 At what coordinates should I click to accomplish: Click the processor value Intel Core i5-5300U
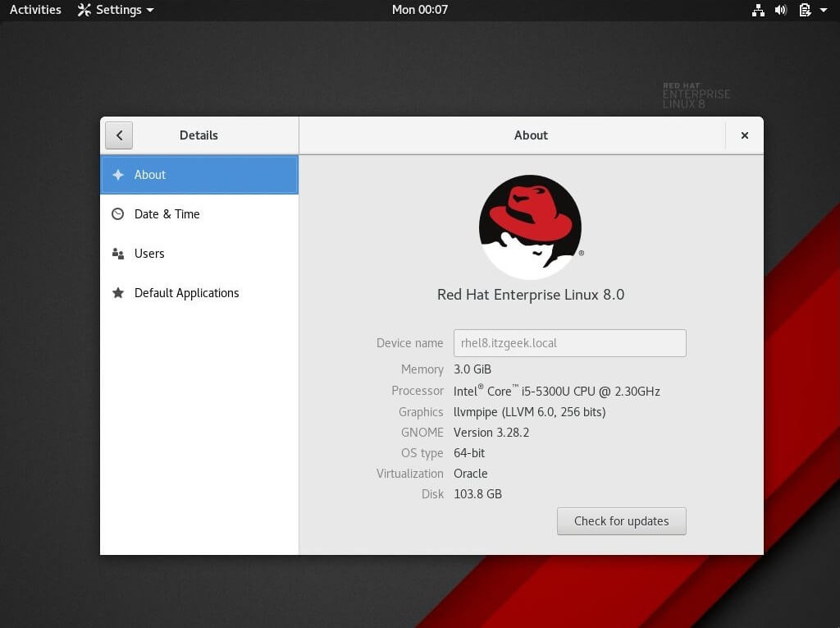coord(557,391)
